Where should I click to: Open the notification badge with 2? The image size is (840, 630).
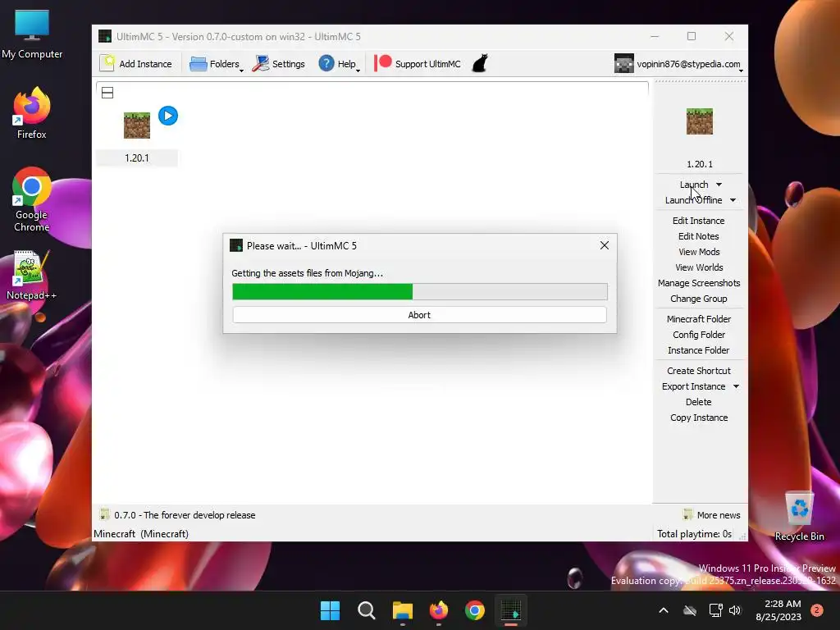(x=817, y=609)
